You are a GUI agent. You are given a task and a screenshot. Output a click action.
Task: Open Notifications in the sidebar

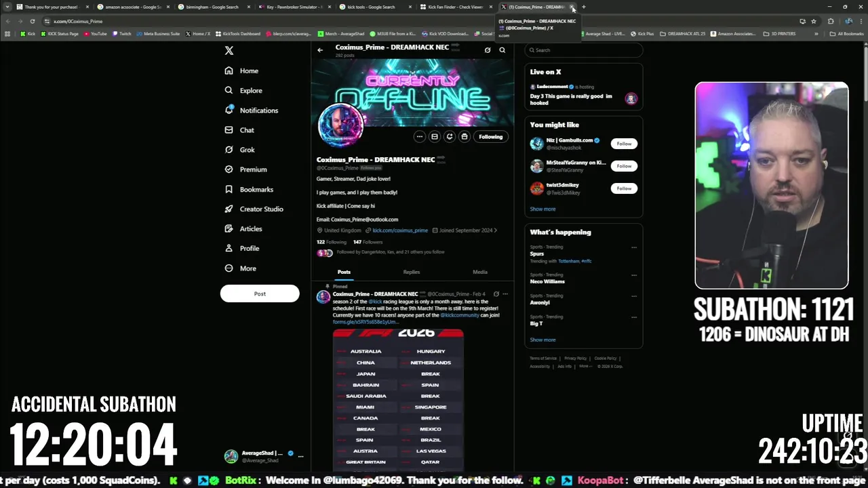[x=251, y=110]
